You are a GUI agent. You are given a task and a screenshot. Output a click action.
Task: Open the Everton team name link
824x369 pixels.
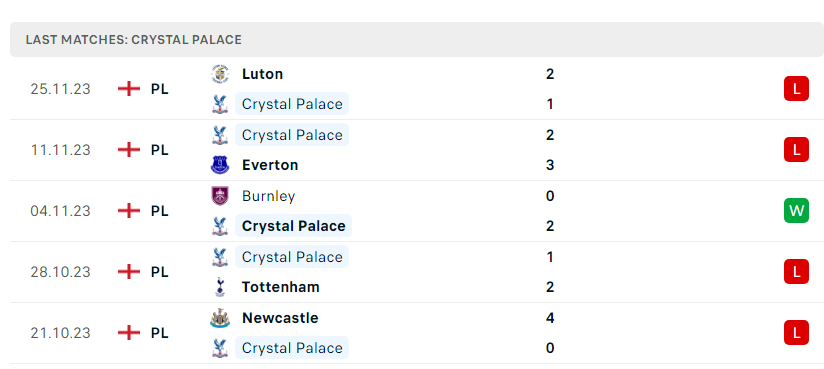click(x=270, y=165)
